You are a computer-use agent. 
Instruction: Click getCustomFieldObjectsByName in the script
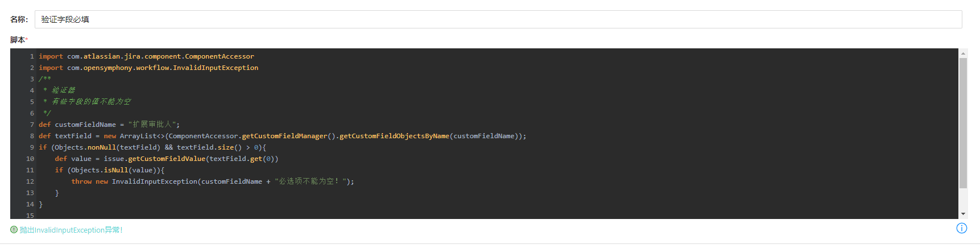(x=394, y=136)
